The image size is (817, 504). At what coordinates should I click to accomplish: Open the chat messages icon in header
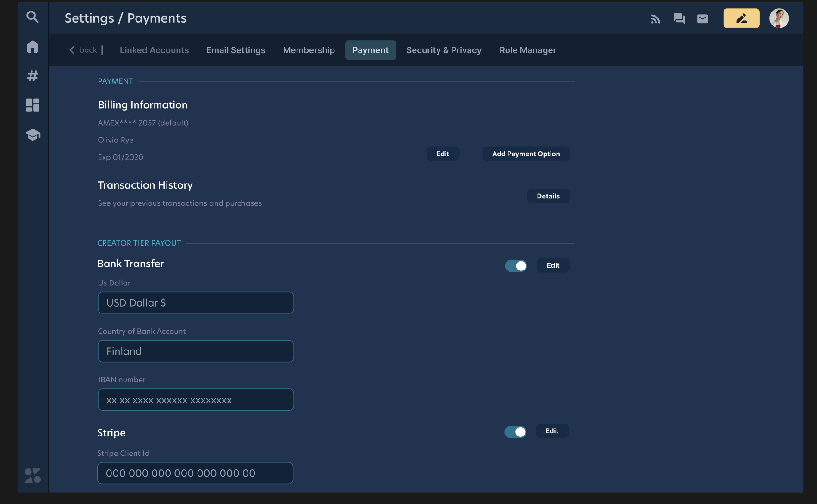(x=679, y=18)
